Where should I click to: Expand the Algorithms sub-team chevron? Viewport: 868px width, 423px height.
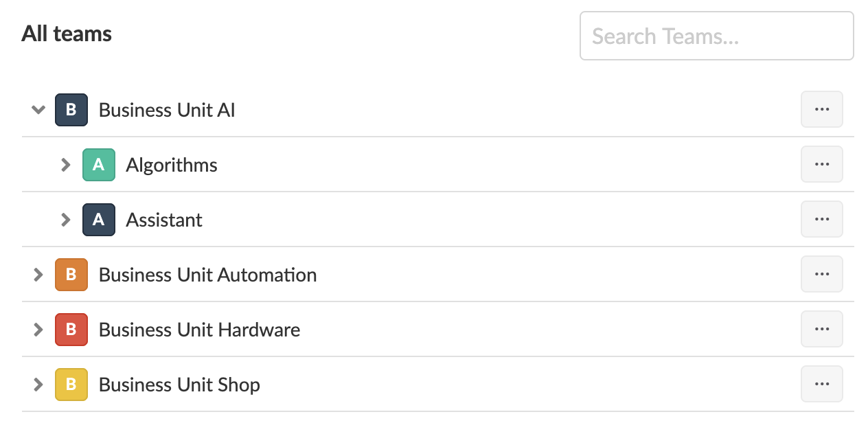tap(66, 165)
